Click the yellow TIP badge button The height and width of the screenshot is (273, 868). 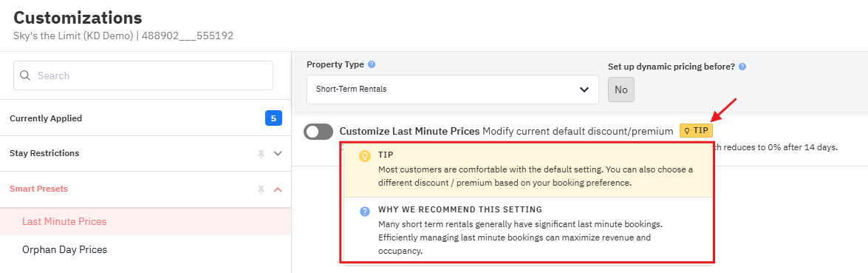[697, 130]
